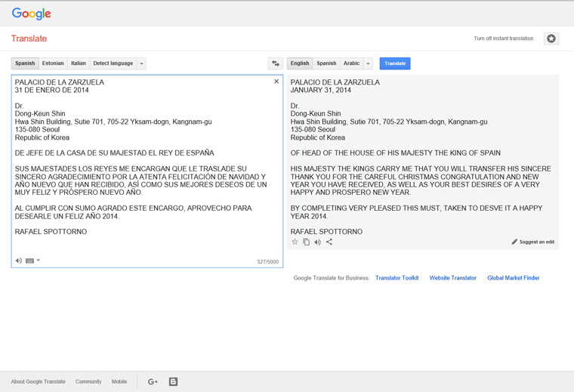574x392 pixels.
Task: Listen to the English translation
Action: click(317, 242)
